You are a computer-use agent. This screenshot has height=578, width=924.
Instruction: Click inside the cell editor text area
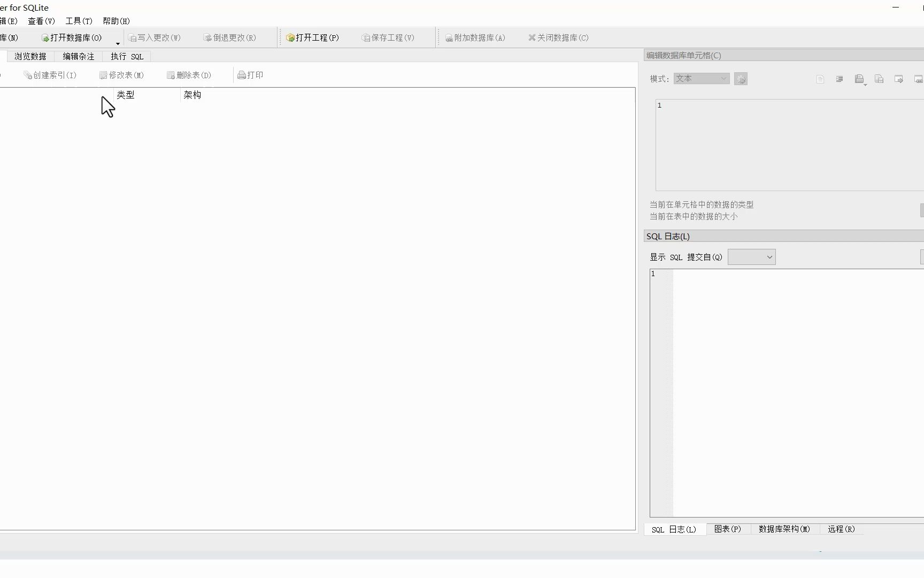click(x=789, y=145)
